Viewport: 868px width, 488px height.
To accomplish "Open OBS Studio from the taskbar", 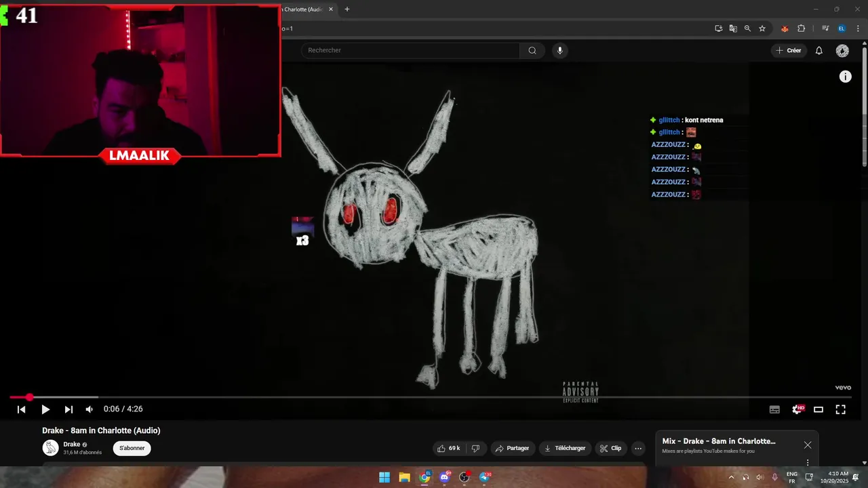I will [x=465, y=477].
